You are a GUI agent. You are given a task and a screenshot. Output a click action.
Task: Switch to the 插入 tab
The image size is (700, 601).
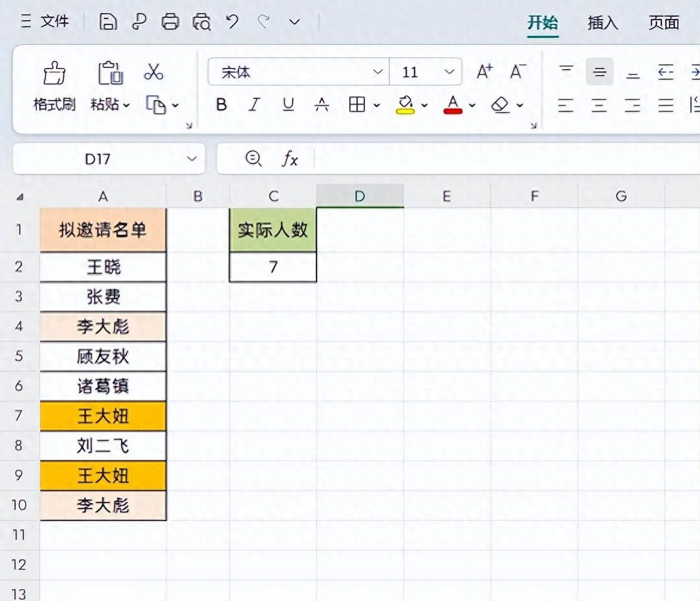click(603, 22)
